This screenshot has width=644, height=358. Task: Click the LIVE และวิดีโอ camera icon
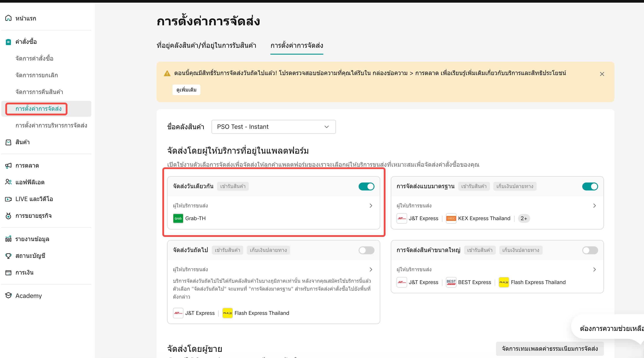[x=8, y=199]
